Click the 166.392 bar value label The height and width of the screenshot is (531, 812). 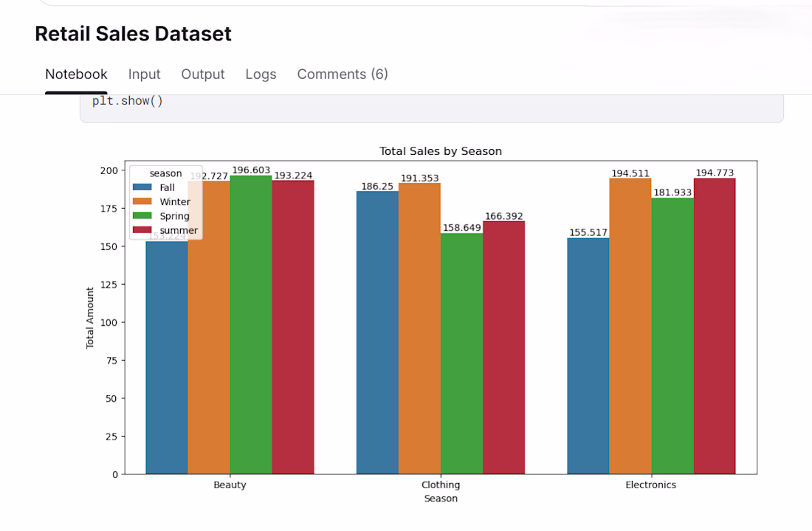[504, 216]
